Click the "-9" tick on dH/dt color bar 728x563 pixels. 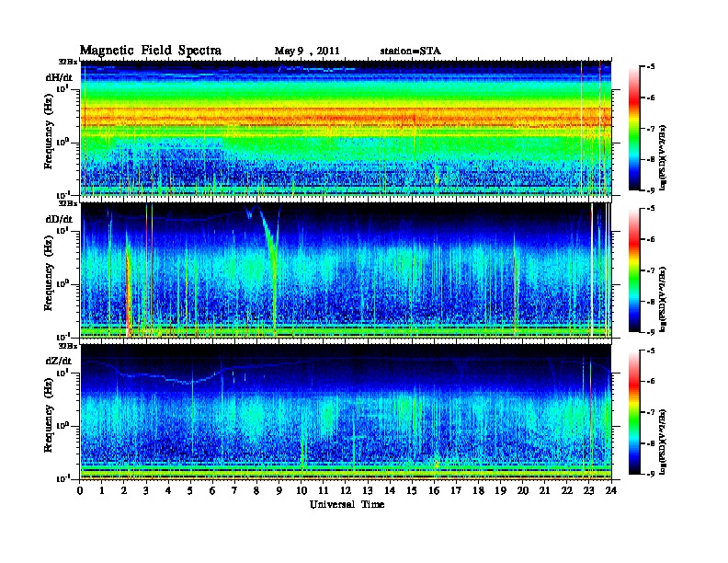(651, 190)
